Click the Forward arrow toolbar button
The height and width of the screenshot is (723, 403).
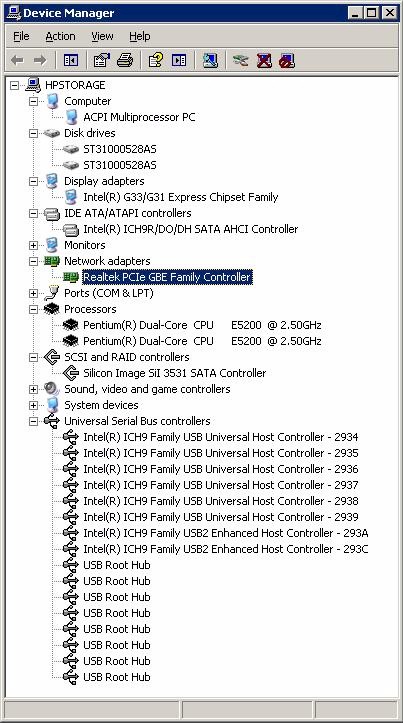point(40,60)
